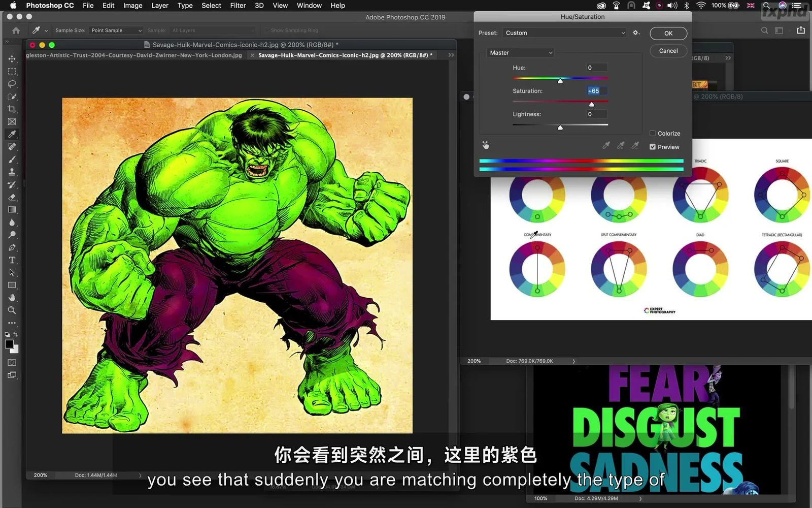Click the Home icon in the options bar
This screenshot has height=508, width=812.
point(16,30)
